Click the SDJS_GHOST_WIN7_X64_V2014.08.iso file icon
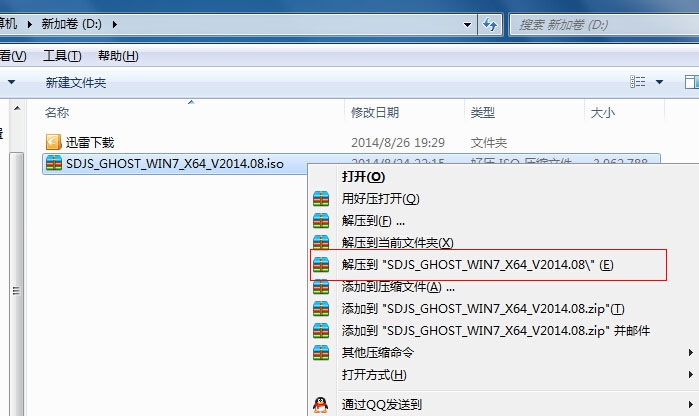Viewport: 699px width, 416px height. pyautogui.click(x=53, y=163)
